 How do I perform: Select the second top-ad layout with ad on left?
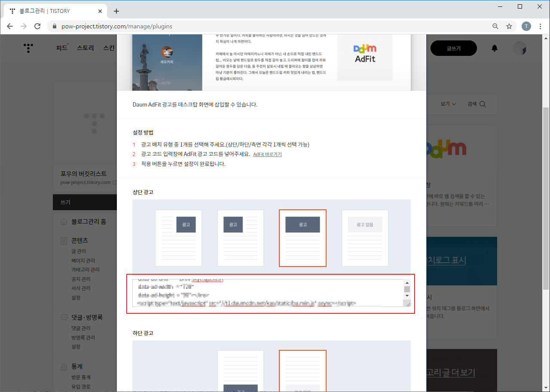tap(241, 238)
